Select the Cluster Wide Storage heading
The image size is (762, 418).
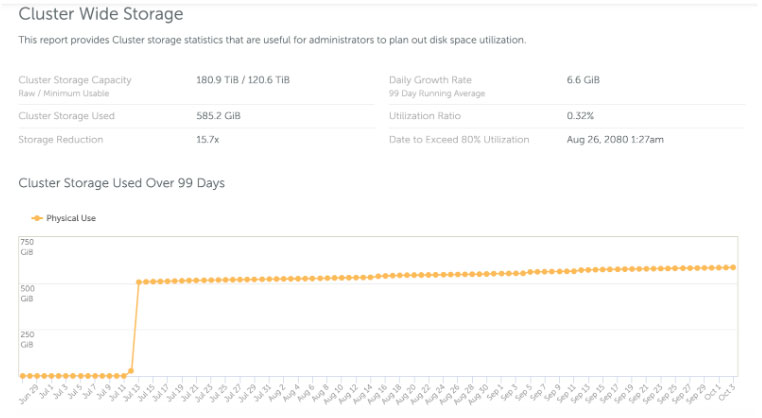click(101, 14)
